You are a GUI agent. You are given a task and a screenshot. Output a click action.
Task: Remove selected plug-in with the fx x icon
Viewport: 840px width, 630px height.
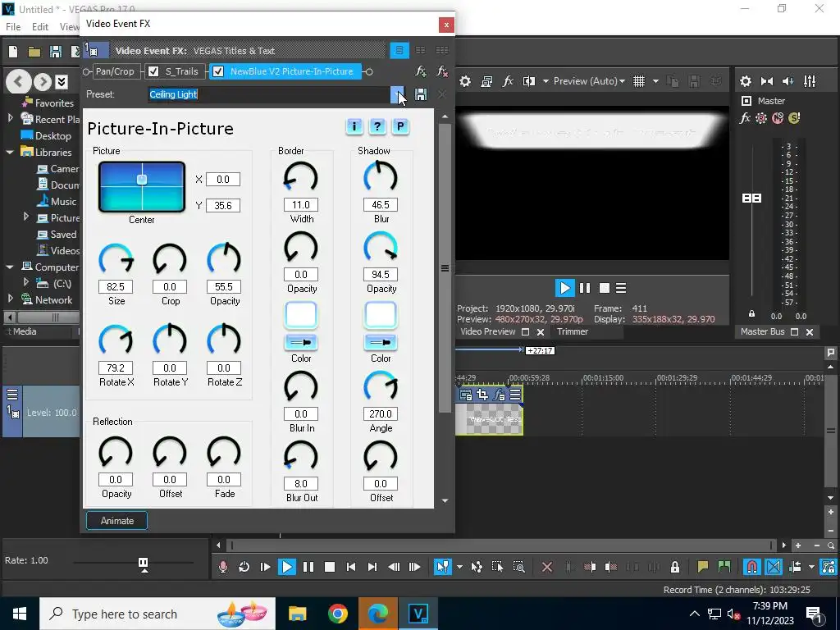pos(442,71)
